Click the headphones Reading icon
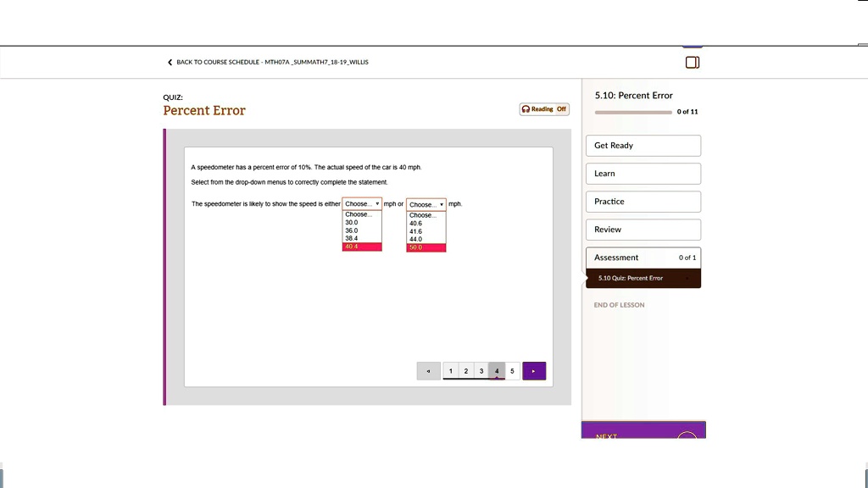 (527, 108)
